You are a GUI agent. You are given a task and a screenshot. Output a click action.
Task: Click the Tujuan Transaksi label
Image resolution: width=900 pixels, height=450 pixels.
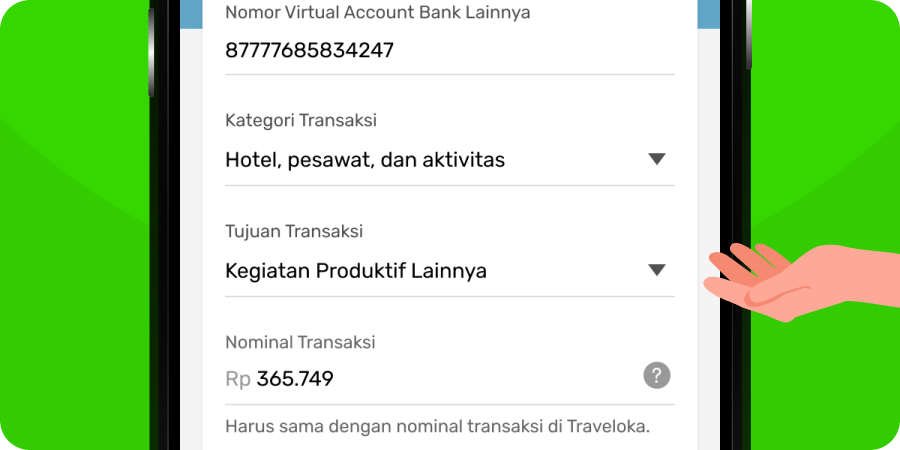click(294, 232)
